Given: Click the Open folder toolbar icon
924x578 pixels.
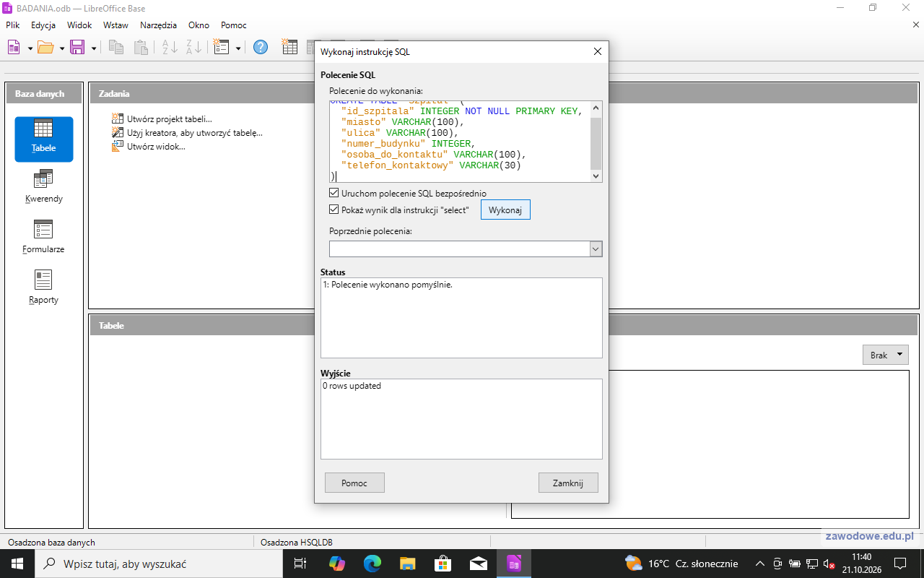Looking at the screenshot, I should point(45,47).
